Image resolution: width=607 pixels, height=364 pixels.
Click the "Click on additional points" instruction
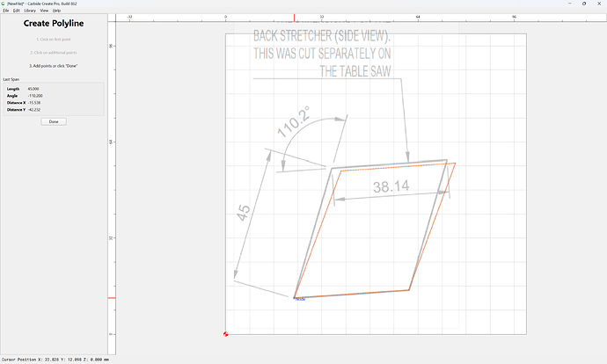(x=54, y=53)
